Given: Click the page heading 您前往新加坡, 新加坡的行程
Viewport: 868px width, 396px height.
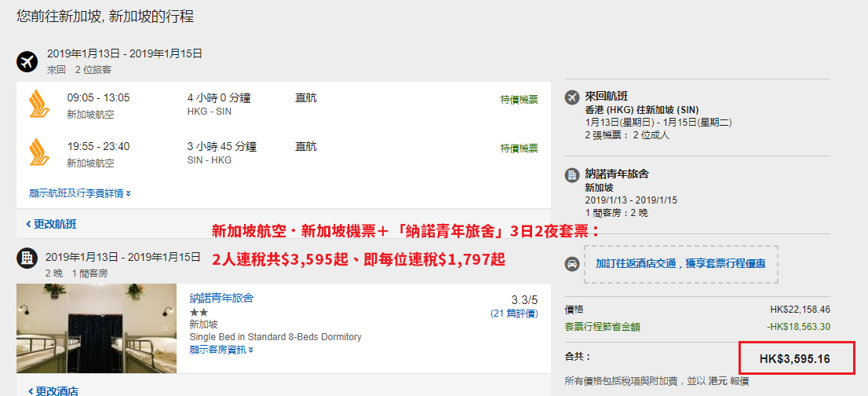Looking at the screenshot, I should tap(105, 16).
